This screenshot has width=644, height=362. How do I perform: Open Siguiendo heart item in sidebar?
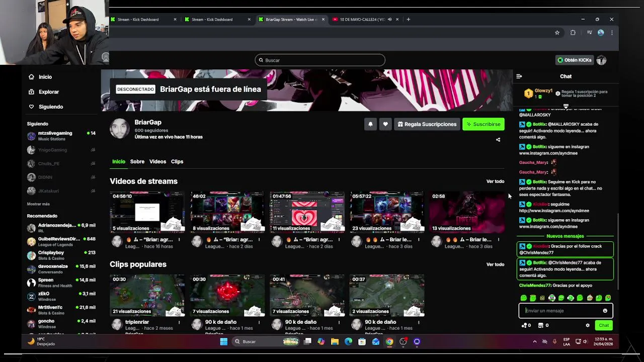46,107
